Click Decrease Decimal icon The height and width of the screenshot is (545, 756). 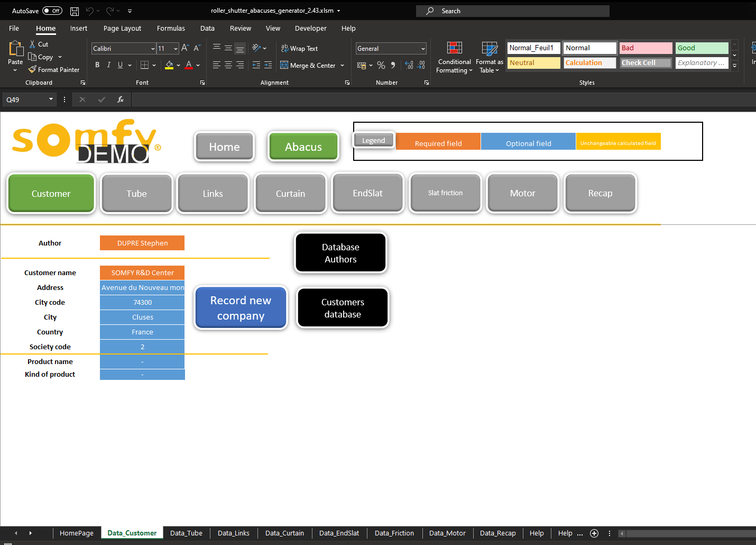pyautogui.click(x=421, y=65)
